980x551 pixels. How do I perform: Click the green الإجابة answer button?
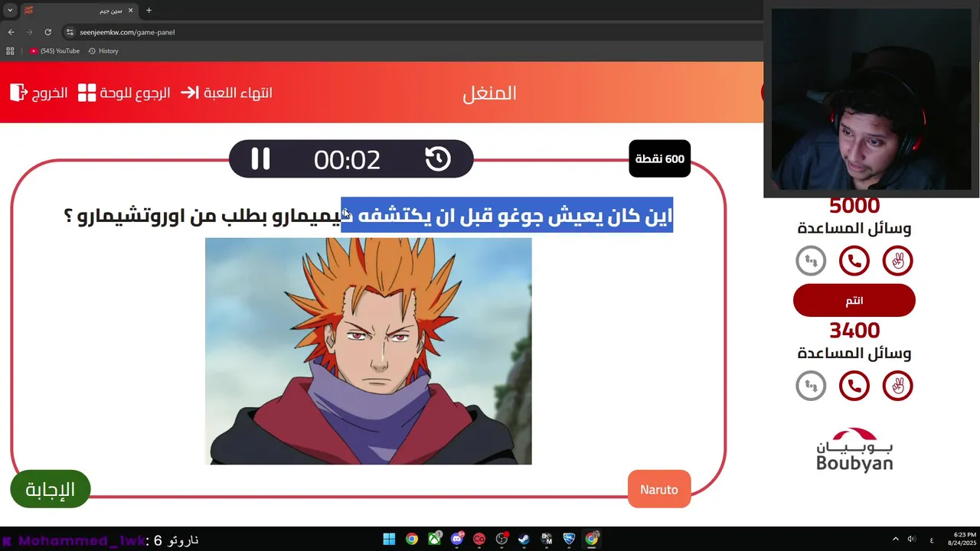tap(51, 489)
